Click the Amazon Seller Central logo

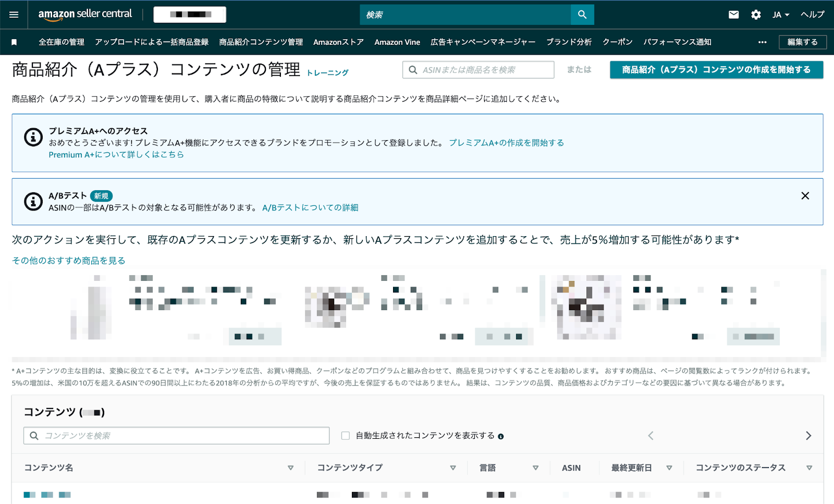click(x=85, y=15)
